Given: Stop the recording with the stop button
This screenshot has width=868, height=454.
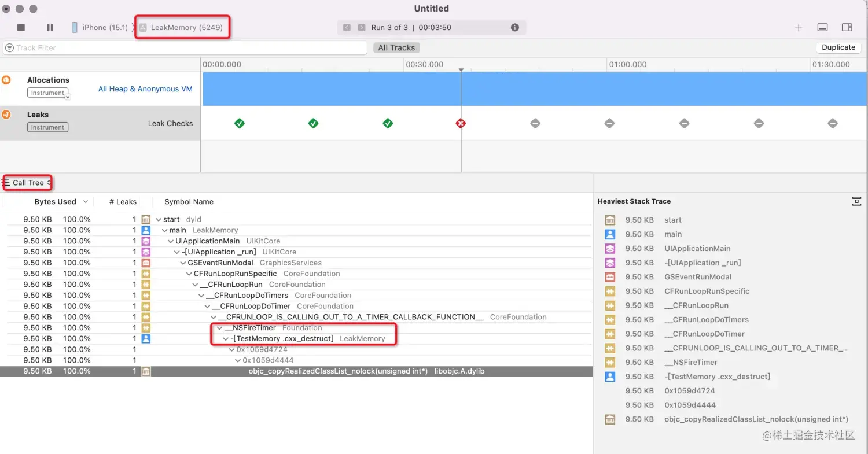Looking at the screenshot, I should pos(21,28).
